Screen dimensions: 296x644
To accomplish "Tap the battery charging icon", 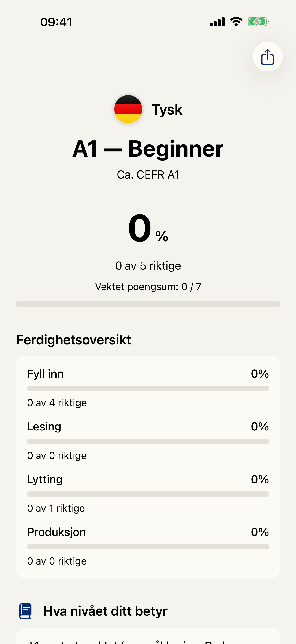I will (258, 22).
